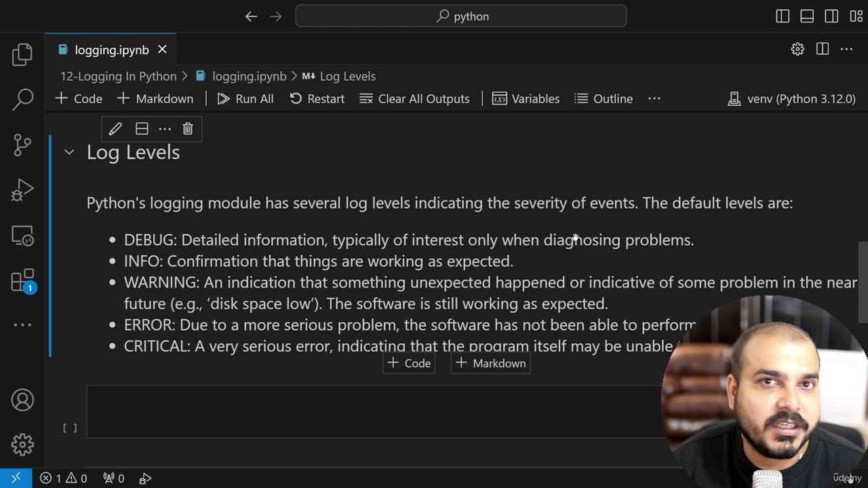Open the Search view in activity bar

[22, 100]
